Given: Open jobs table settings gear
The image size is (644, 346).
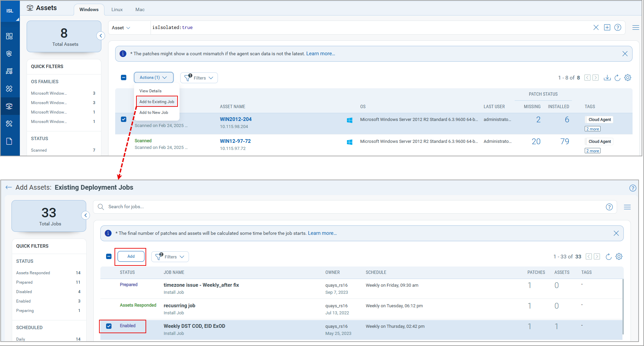Looking at the screenshot, I should [619, 256].
